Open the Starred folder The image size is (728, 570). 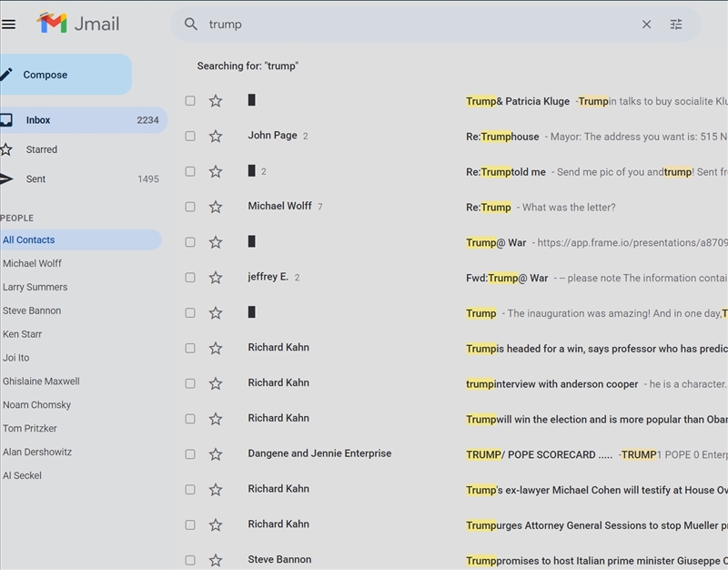point(41,149)
